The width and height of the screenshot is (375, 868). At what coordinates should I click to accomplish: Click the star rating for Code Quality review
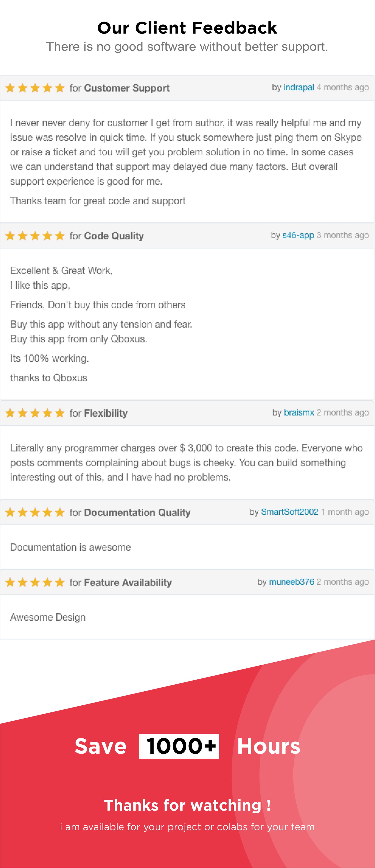(x=35, y=235)
